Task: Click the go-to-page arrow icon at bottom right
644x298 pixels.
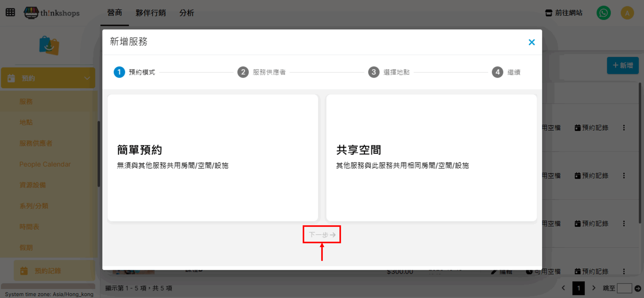Action: pyautogui.click(x=637, y=288)
